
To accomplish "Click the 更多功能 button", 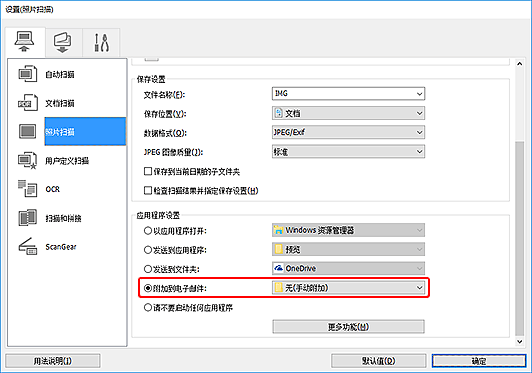I will coord(348,327).
